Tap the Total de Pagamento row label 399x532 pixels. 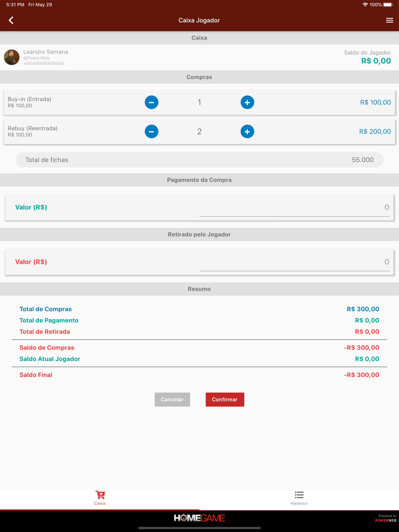click(x=49, y=320)
